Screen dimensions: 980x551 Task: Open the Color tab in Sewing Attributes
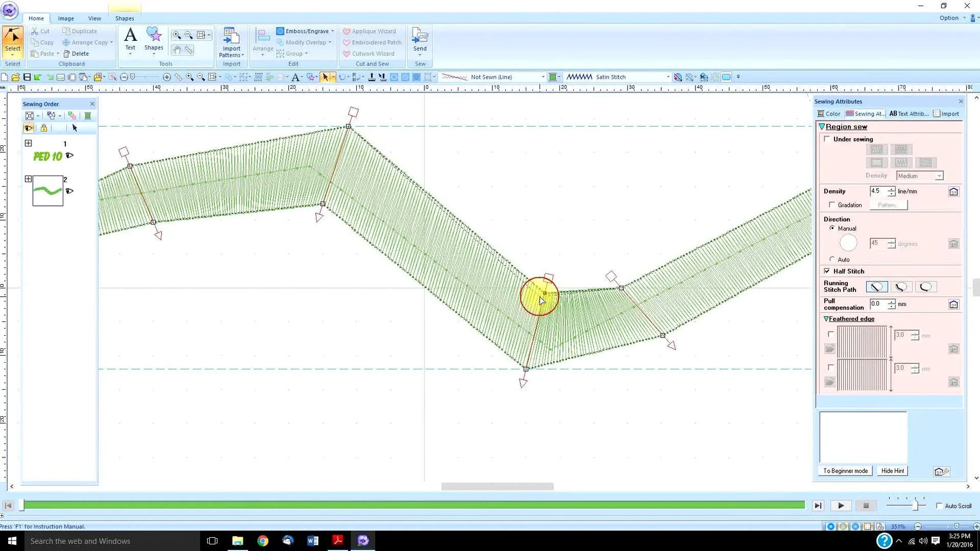[x=829, y=113]
